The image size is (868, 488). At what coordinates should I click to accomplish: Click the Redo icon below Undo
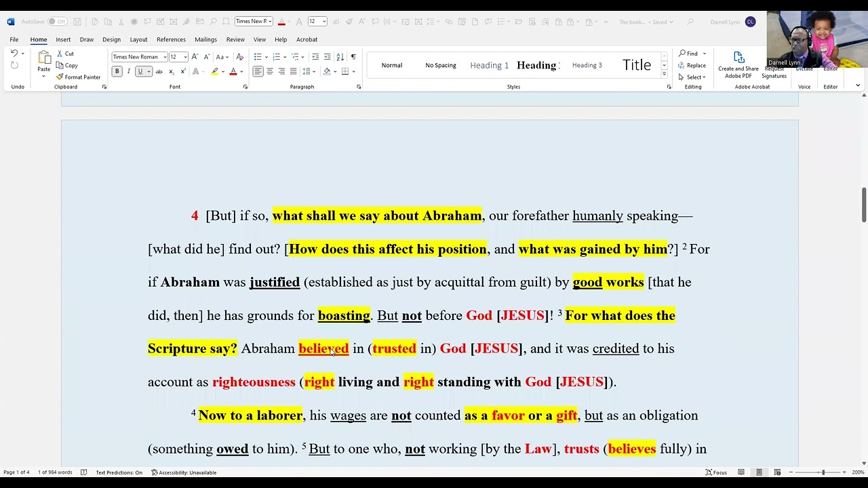(x=14, y=65)
